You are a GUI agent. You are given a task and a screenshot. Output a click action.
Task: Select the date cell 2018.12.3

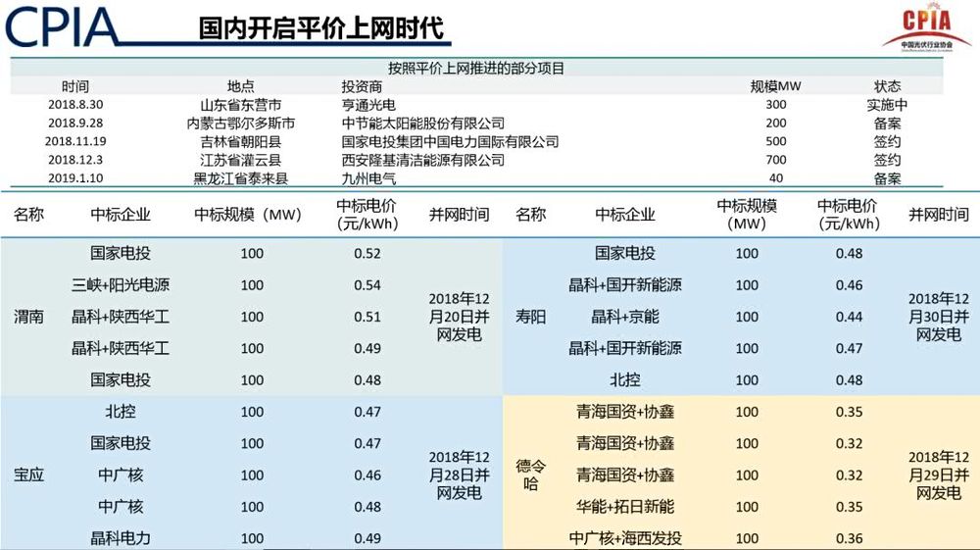pyautogui.click(x=75, y=160)
